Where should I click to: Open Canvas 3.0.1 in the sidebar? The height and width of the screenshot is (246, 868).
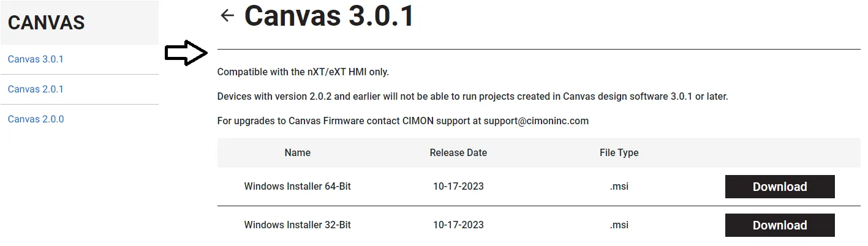(36, 59)
